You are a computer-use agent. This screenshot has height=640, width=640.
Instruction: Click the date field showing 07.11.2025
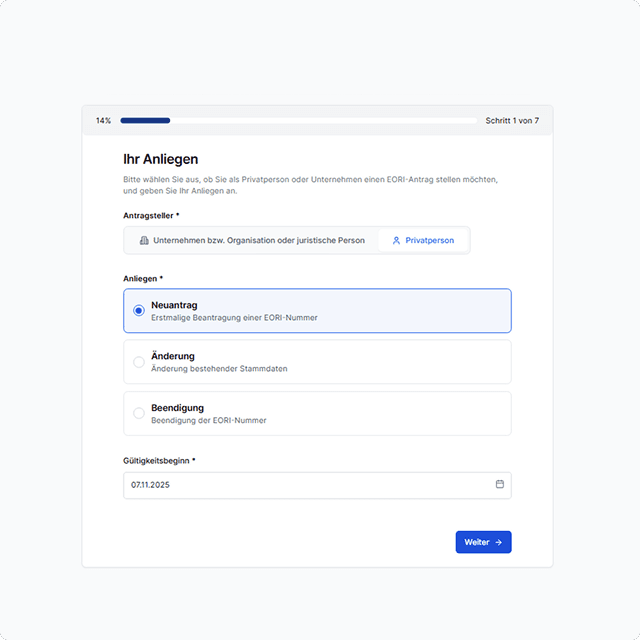[300, 485]
